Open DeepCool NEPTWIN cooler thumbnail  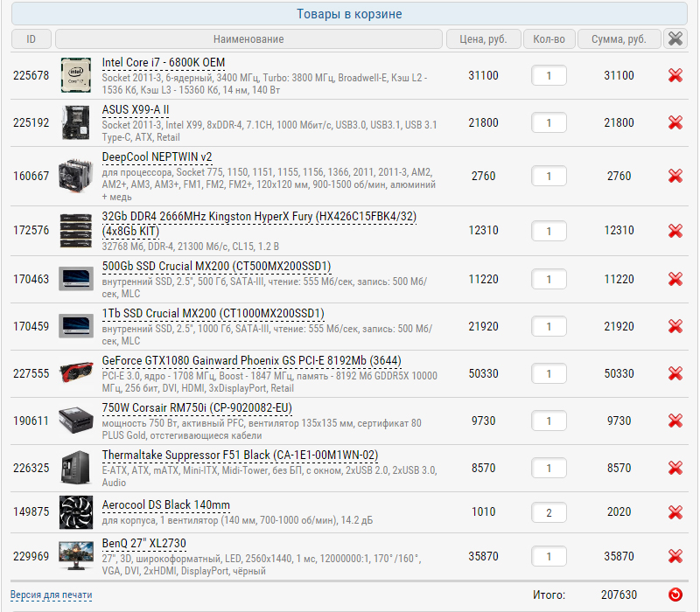[x=76, y=176]
